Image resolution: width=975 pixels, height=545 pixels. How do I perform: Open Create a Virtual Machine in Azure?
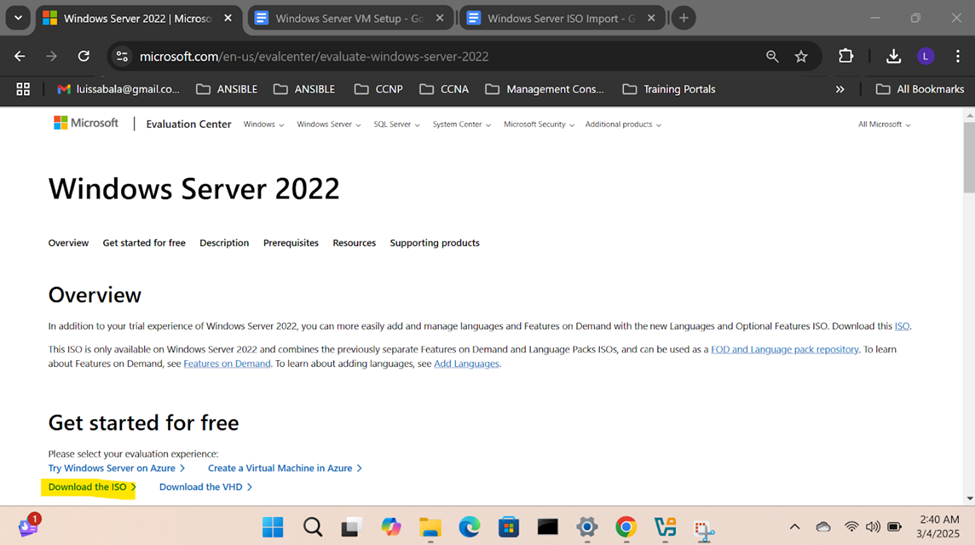pos(285,468)
